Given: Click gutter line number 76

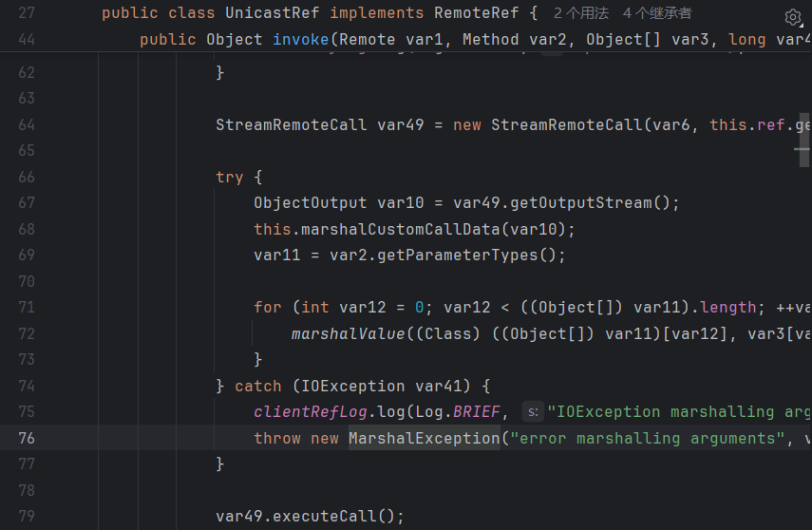Looking at the screenshot, I should [26, 438].
